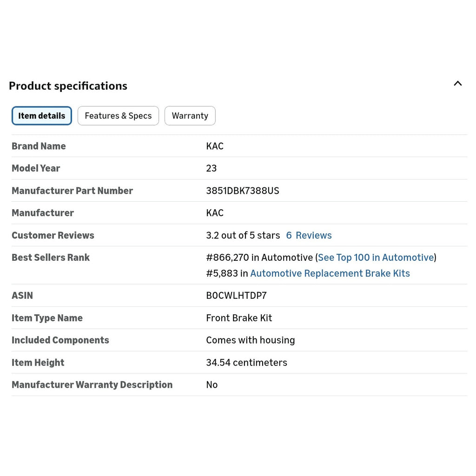
Task: Click the Manufacturer Warranty Description label
Action: (92, 384)
